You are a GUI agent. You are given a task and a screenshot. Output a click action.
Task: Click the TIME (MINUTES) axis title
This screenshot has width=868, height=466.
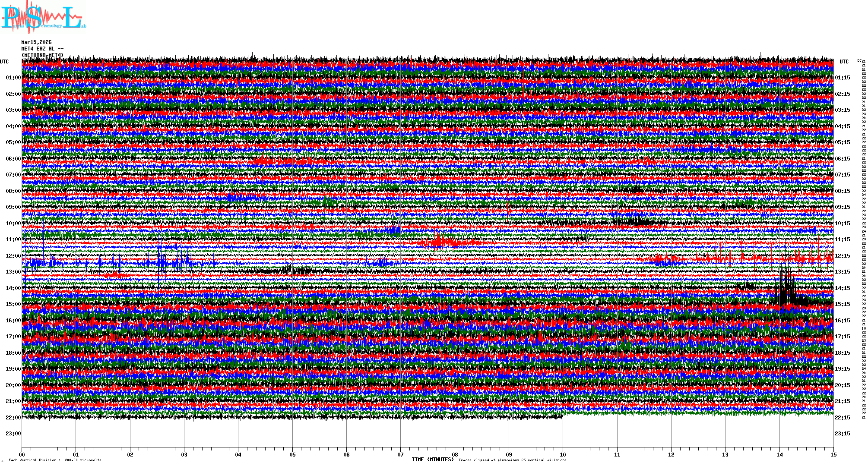[432, 460]
